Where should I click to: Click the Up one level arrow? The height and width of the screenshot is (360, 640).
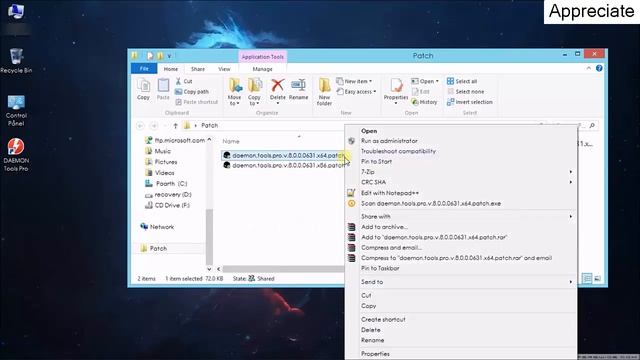pos(176,125)
